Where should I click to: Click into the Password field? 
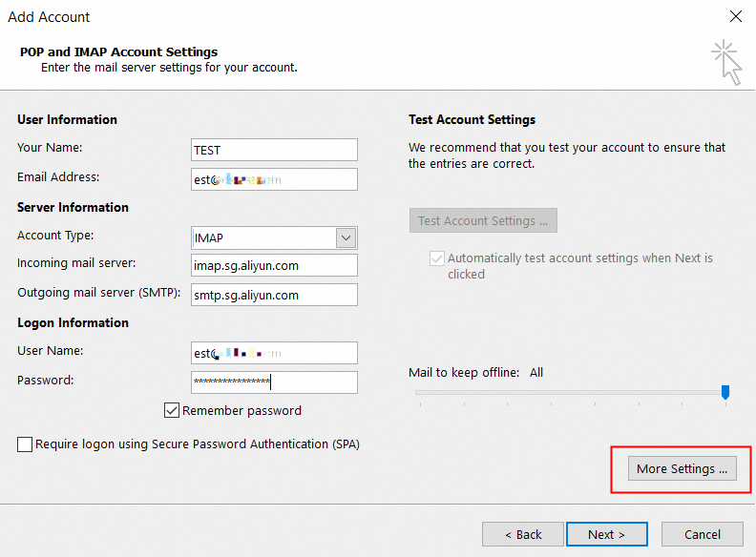click(274, 382)
